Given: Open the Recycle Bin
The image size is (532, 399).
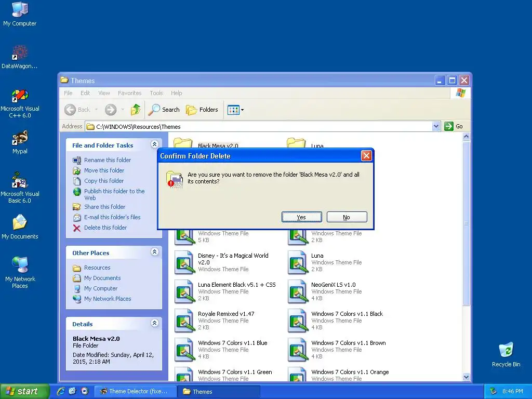Looking at the screenshot, I should (x=506, y=354).
